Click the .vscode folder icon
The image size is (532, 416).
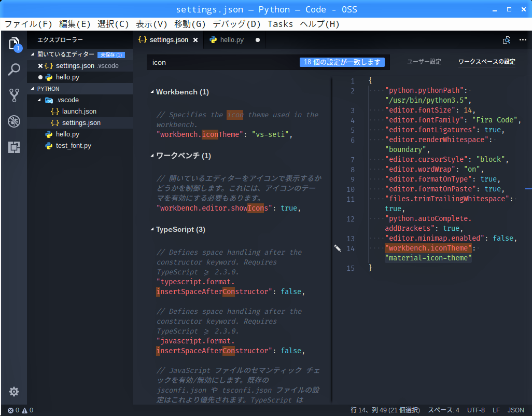tap(49, 100)
